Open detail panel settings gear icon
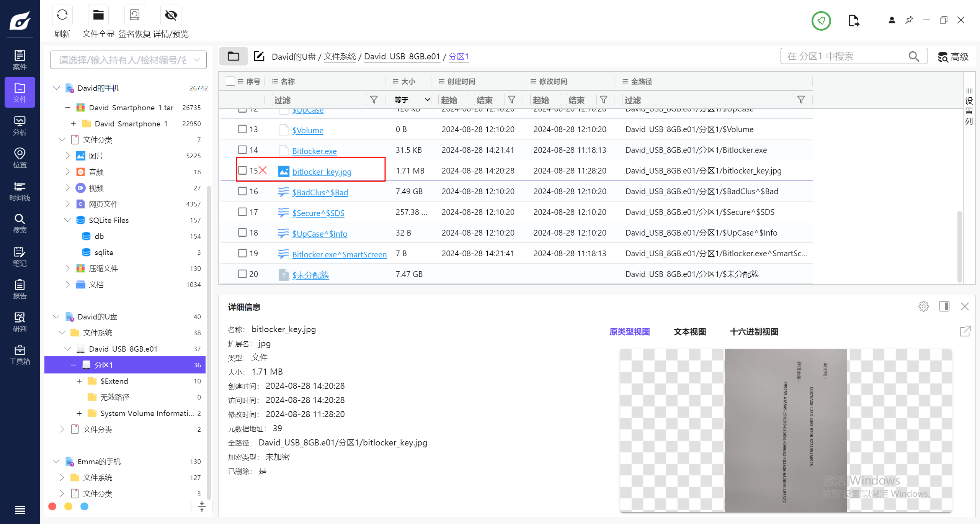Screen dimensions: 980x524 click(923, 306)
